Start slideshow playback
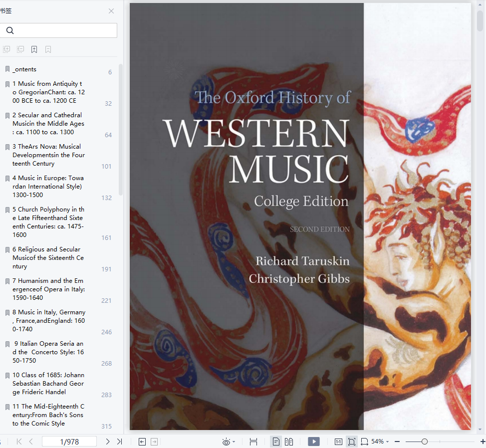Viewport: 486px width, 448px height. [314, 442]
